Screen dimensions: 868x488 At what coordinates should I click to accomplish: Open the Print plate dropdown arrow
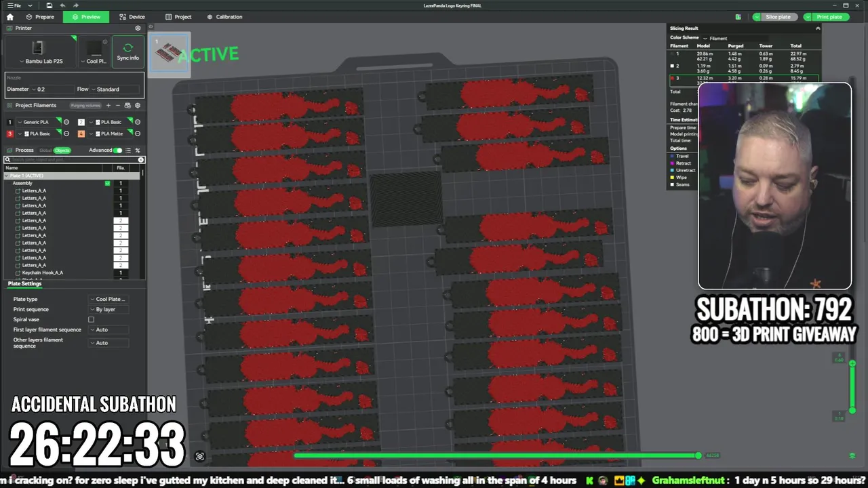[808, 17]
